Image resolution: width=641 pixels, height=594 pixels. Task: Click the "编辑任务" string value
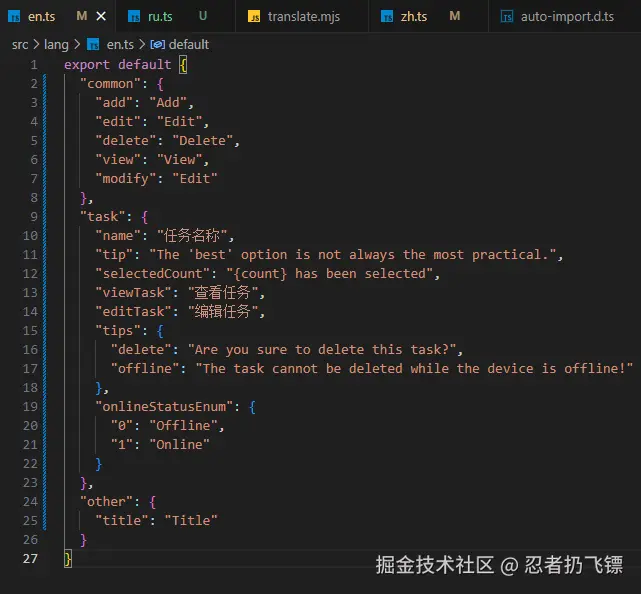tap(222, 312)
